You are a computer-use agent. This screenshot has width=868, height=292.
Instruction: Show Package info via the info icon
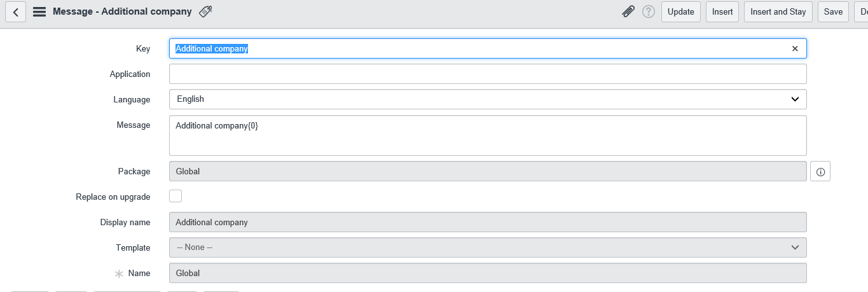point(820,172)
